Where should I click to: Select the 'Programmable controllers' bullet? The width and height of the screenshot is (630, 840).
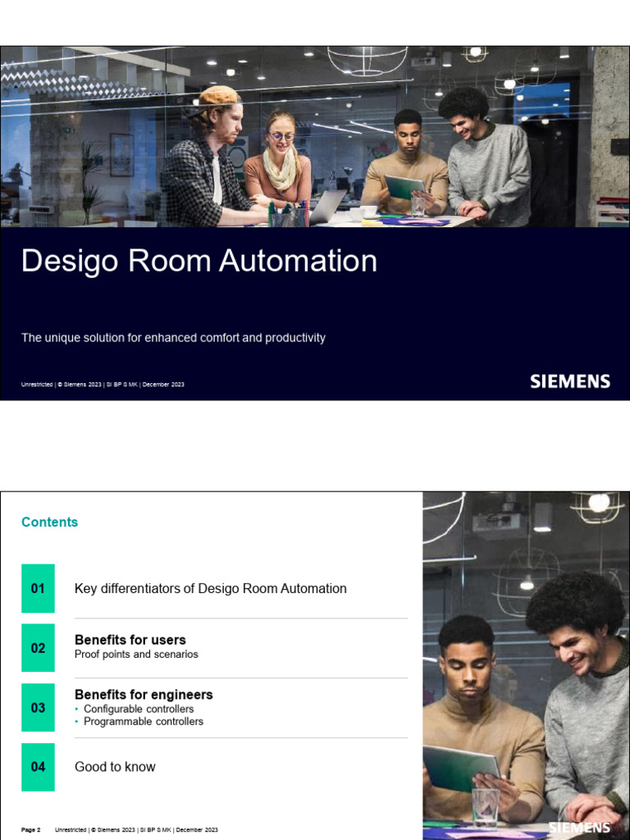pyautogui.click(x=143, y=722)
